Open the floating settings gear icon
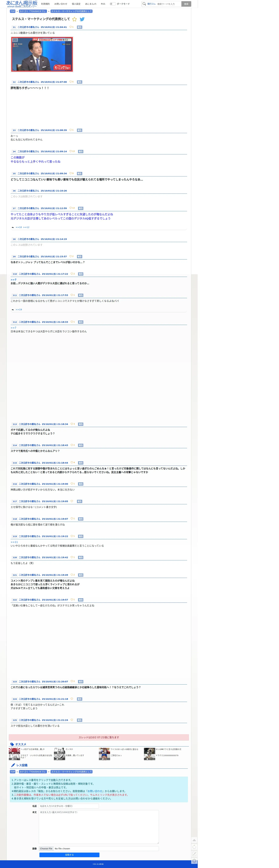The image size is (279, 868). 194,861
